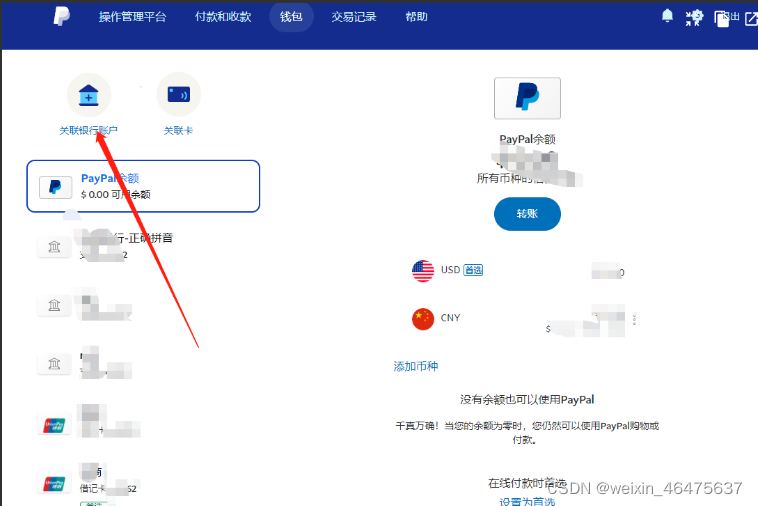Click the PayPal logo in header
Image resolution: width=758 pixels, height=506 pixels.
point(61,16)
